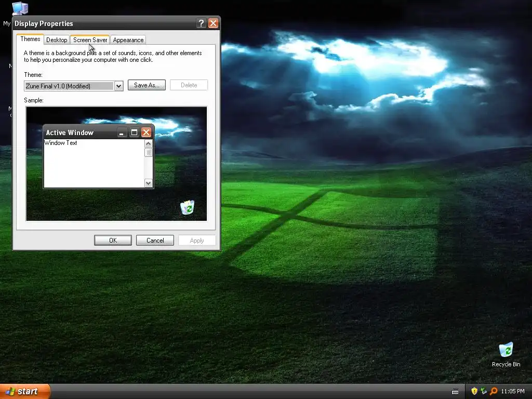
Task: Click the Display Properties help question mark
Action: (201, 23)
